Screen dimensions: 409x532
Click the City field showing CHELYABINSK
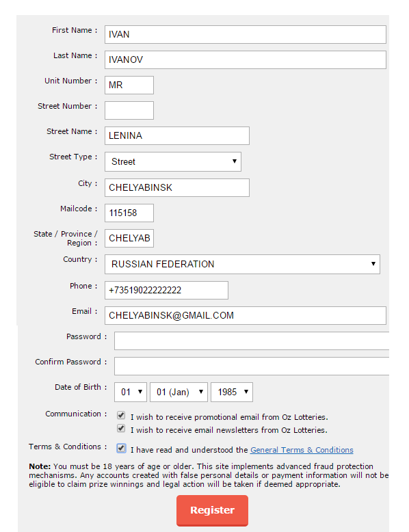tap(177, 187)
